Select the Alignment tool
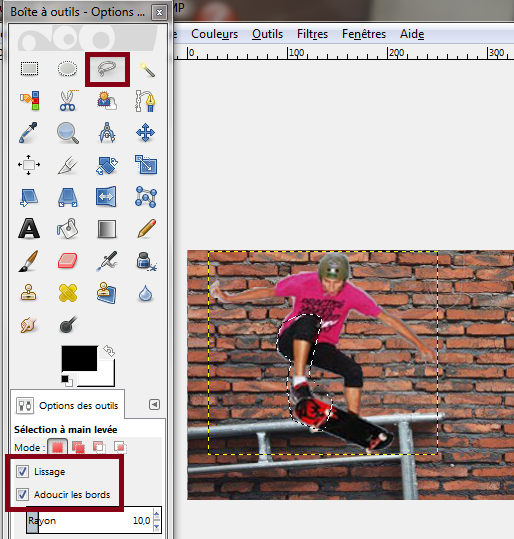The height and width of the screenshot is (539, 514). [29, 164]
